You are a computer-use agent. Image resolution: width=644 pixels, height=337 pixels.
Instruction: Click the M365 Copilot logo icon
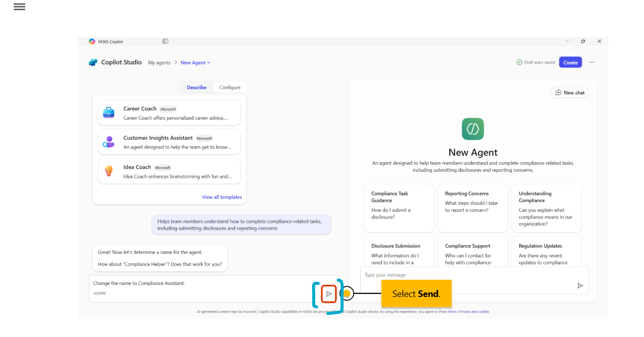(x=92, y=42)
